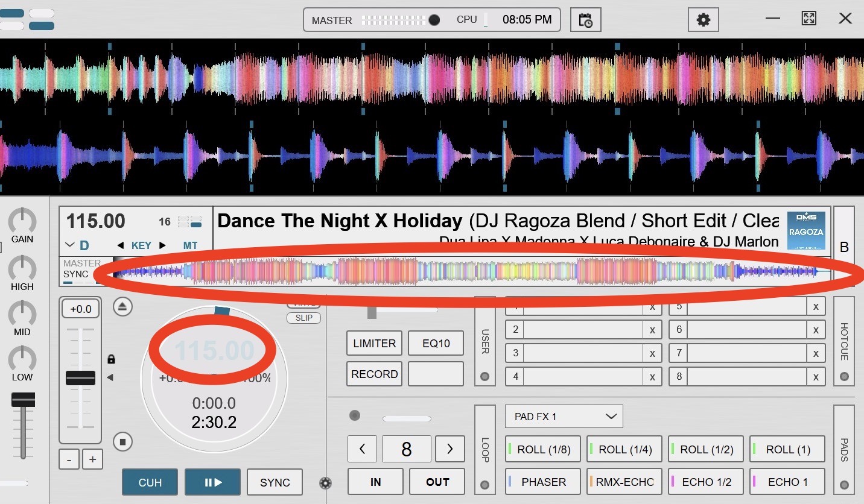Click the hotcue 2 name field
Screen dimensions: 864x504
click(583, 330)
